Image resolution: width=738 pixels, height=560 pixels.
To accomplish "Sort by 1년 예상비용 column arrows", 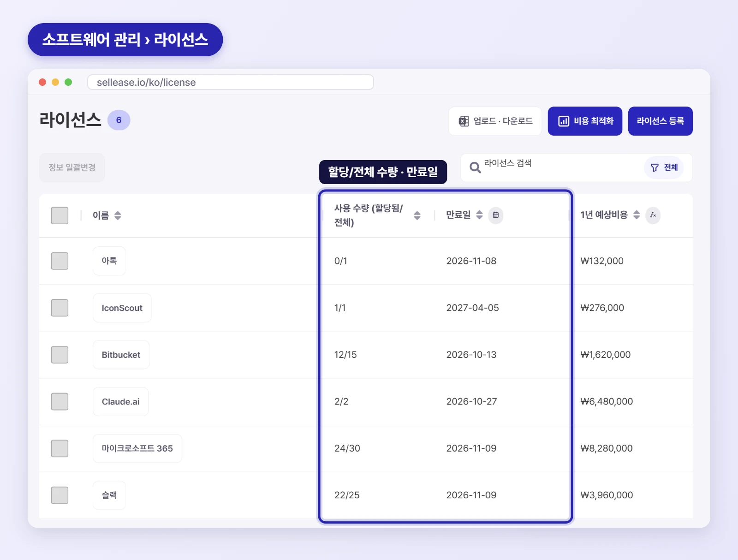I will (637, 215).
